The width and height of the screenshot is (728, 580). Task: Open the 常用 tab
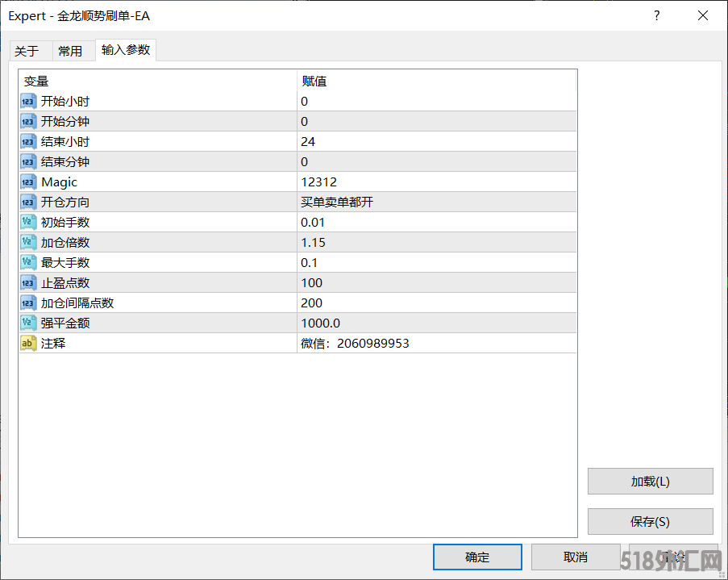click(x=70, y=51)
